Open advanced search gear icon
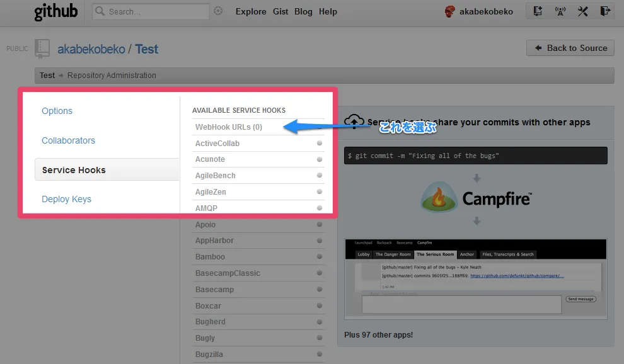Viewport: 624px width, 364px height. pos(218,11)
